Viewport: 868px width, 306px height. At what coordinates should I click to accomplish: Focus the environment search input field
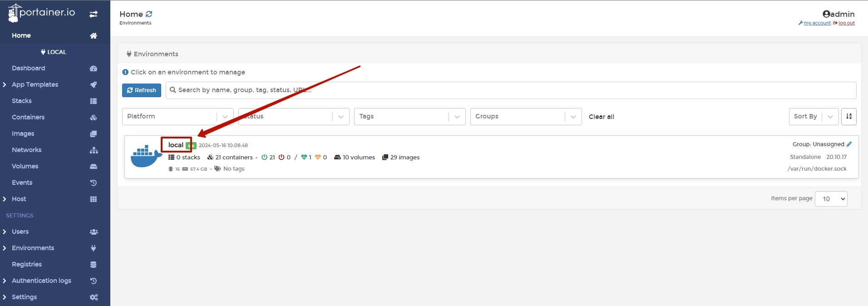click(511, 90)
